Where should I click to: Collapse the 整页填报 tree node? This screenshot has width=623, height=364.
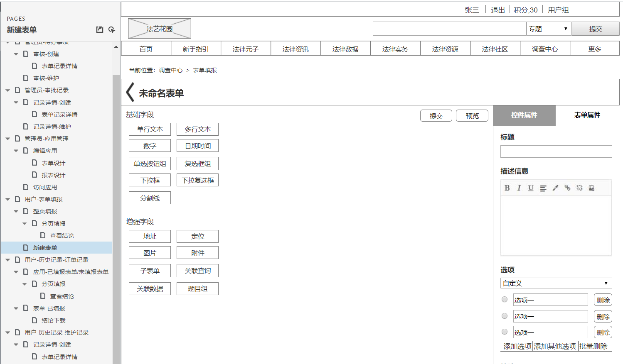(16, 211)
